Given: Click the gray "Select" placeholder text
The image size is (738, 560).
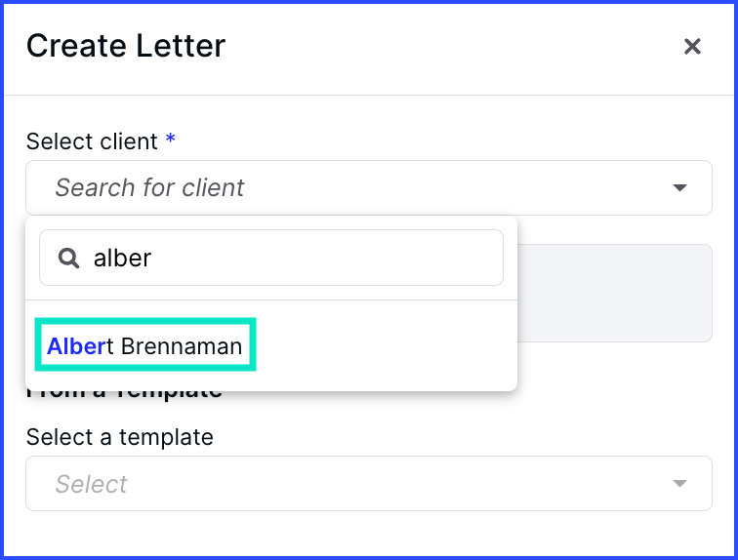Looking at the screenshot, I should pyautogui.click(x=92, y=484).
